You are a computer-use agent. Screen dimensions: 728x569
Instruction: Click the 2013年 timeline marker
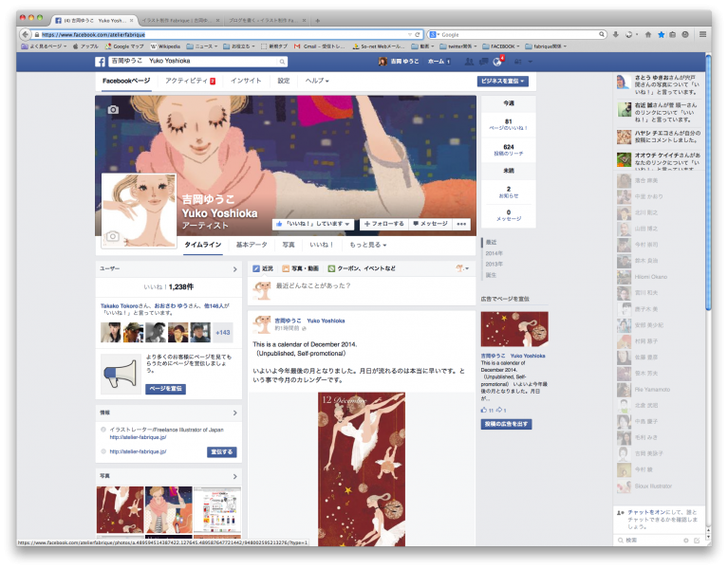click(x=494, y=264)
